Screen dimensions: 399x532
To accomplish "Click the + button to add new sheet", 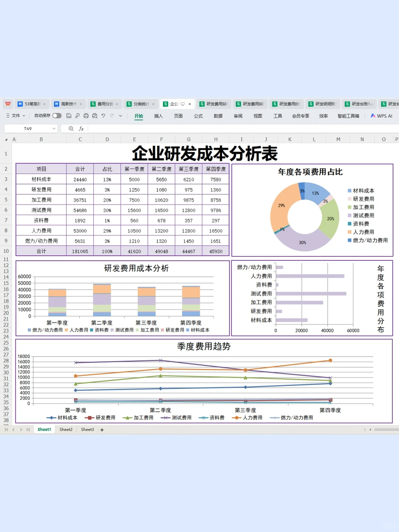I will click(102, 429).
